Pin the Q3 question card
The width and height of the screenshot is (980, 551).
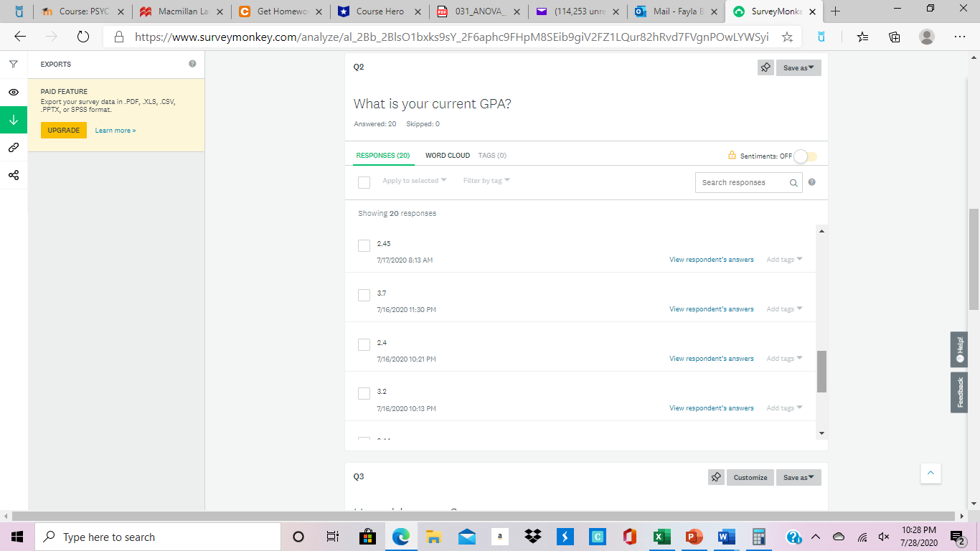coord(716,477)
